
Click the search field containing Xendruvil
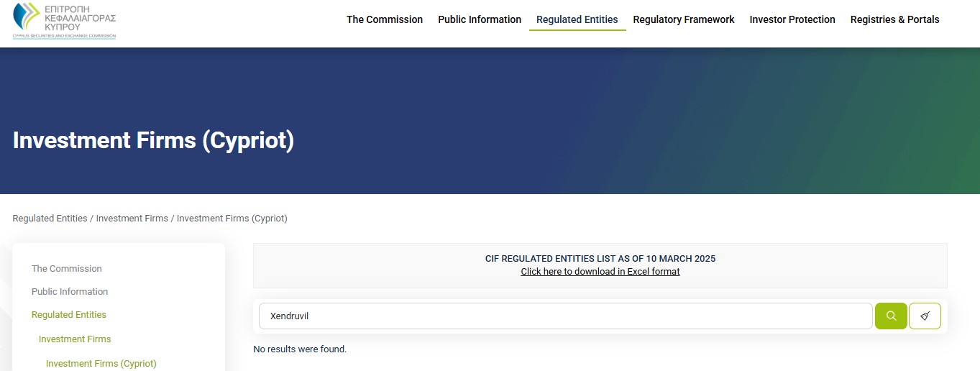pos(565,316)
